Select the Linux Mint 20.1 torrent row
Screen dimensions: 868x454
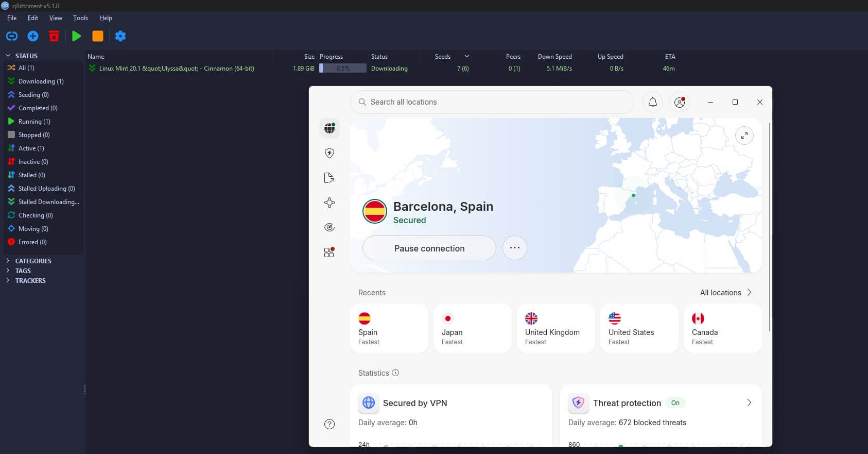click(x=381, y=69)
